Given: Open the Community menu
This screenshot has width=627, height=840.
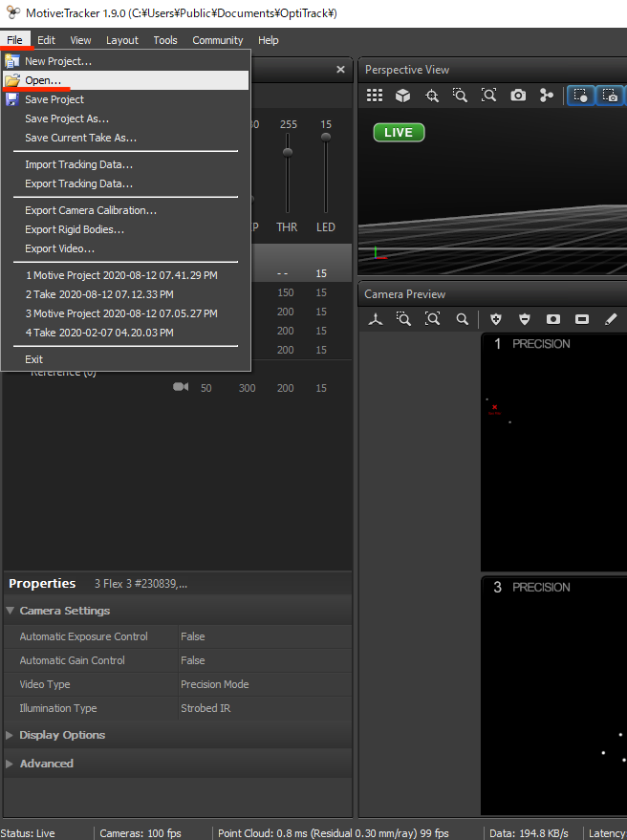Looking at the screenshot, I should (218, 40).
